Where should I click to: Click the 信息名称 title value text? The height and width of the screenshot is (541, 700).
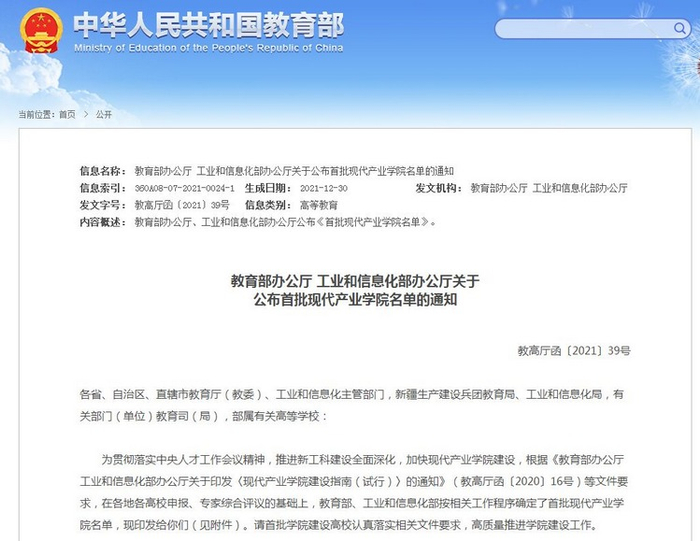pos(294,171)
